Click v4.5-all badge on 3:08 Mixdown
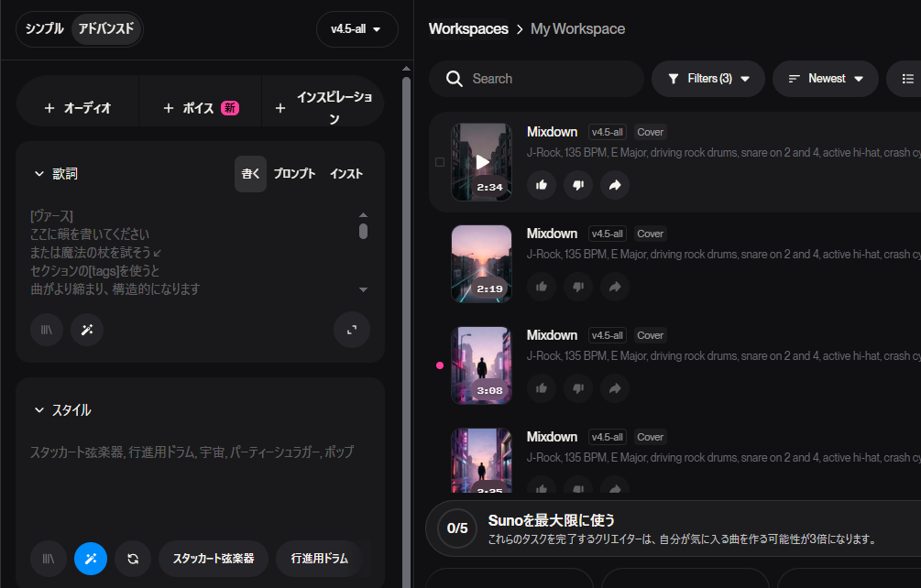Screen dimensions: 921x588 (x=608, y=335)
